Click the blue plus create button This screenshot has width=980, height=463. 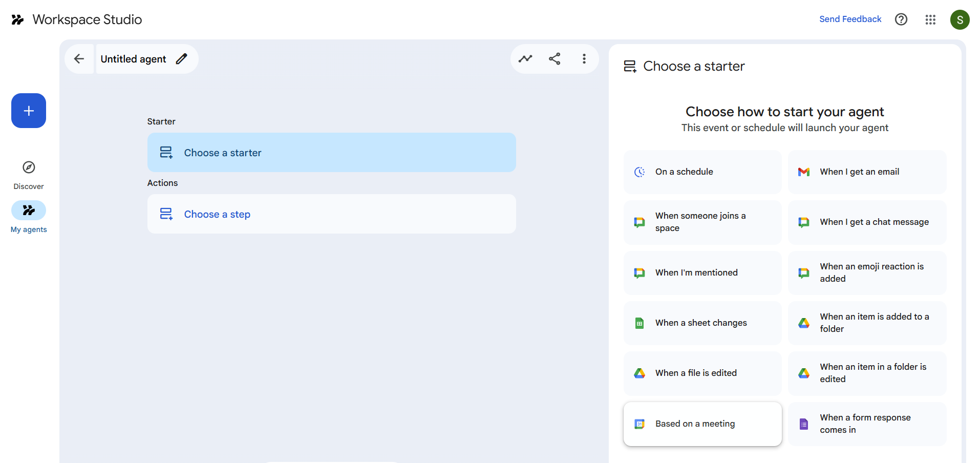29,111
